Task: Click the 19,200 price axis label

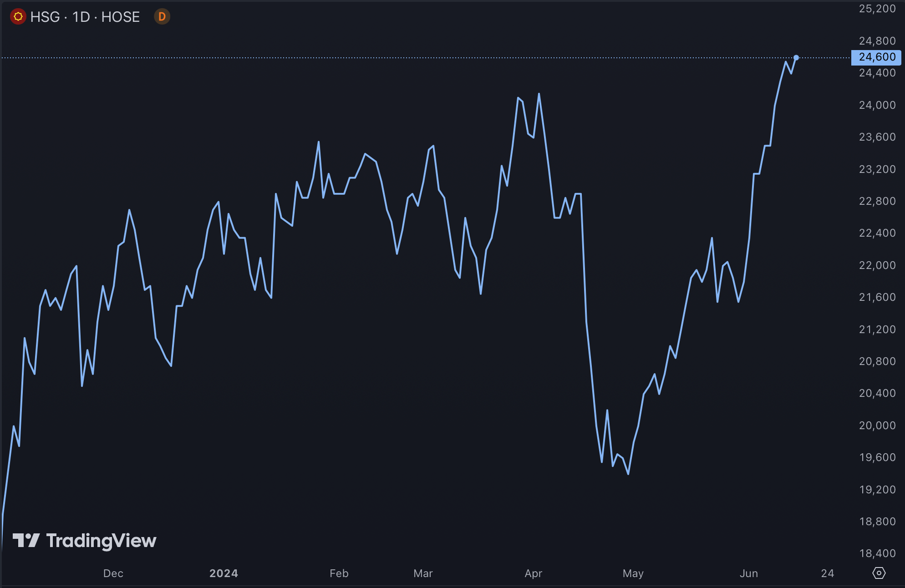Action: [x=877, y=490]
